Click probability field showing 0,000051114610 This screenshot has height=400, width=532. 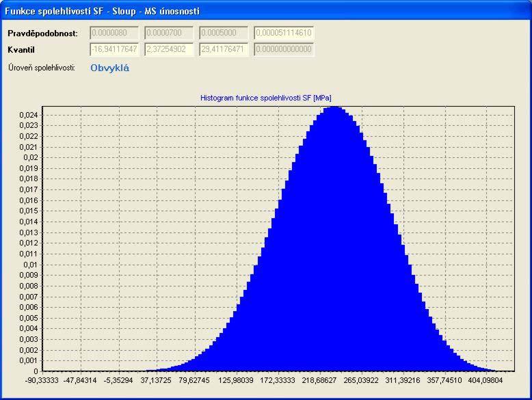284,33
